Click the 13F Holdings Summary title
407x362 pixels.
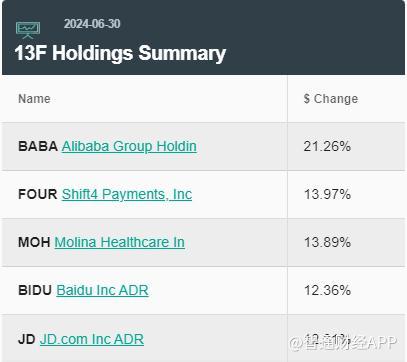click(x=120, y=53)
